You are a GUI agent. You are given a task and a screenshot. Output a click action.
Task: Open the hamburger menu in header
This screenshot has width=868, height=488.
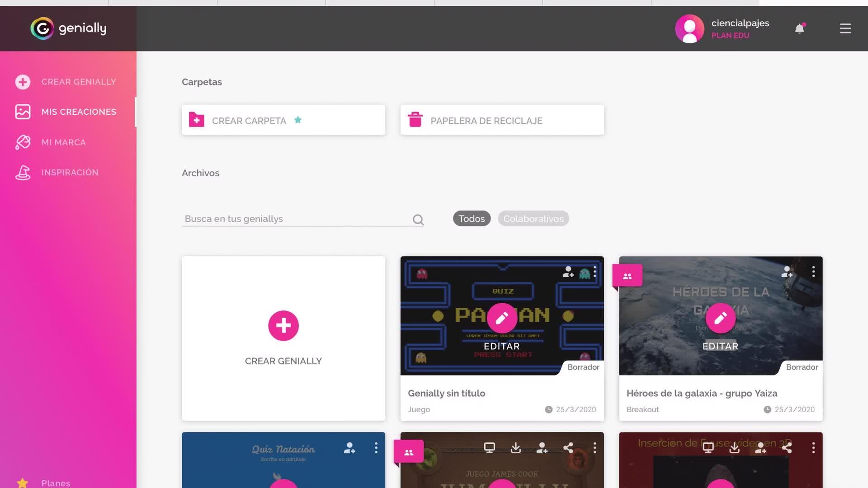coord(845,28)
